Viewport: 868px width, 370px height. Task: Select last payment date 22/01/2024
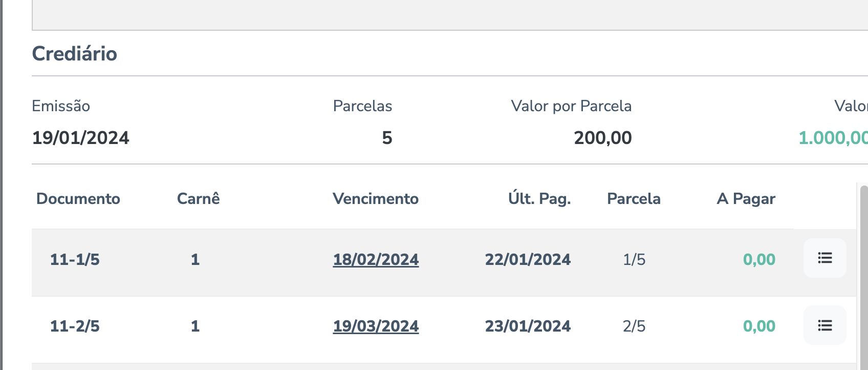528,259
